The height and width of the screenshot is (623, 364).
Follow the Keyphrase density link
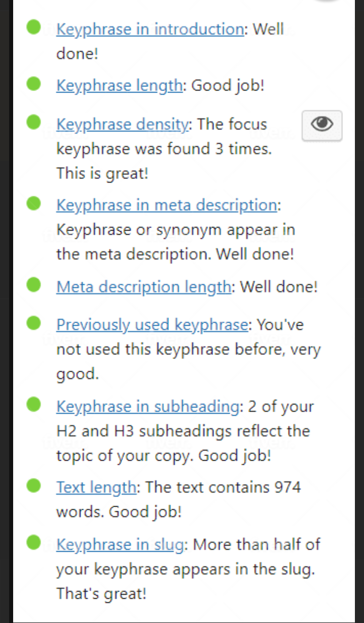coord(122,124)
